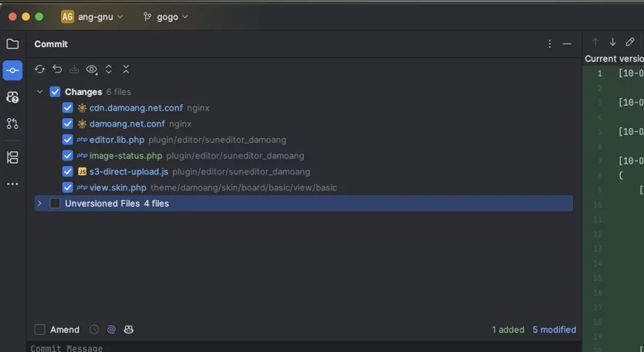
Task: Click the Collapse All icon
Action: [126, 69]
